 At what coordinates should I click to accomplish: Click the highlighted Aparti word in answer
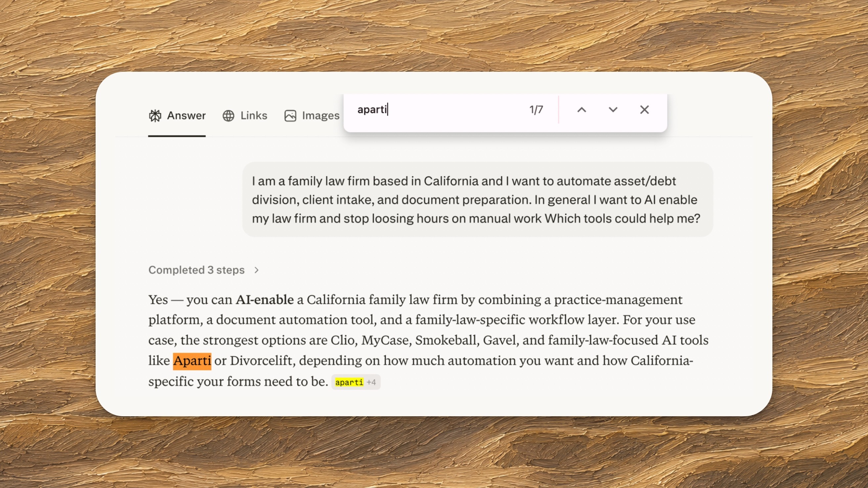(x=192, y=361)
